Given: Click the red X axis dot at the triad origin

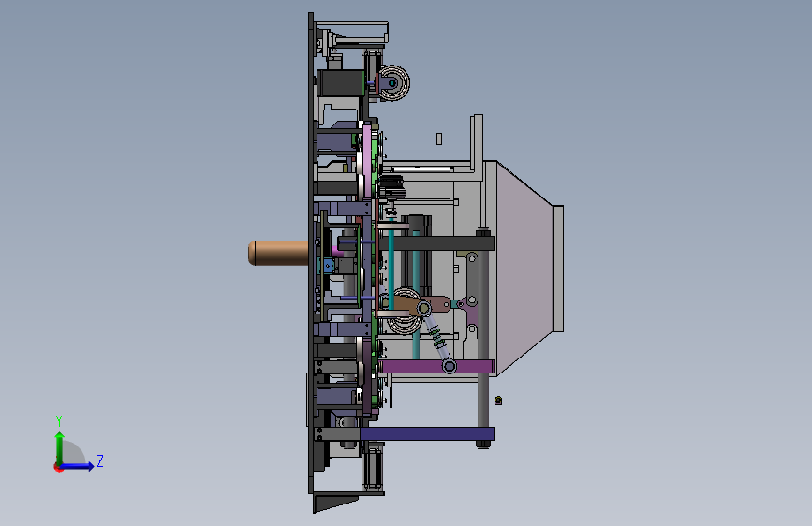Looking at the screenshot, I should [58, 468].
